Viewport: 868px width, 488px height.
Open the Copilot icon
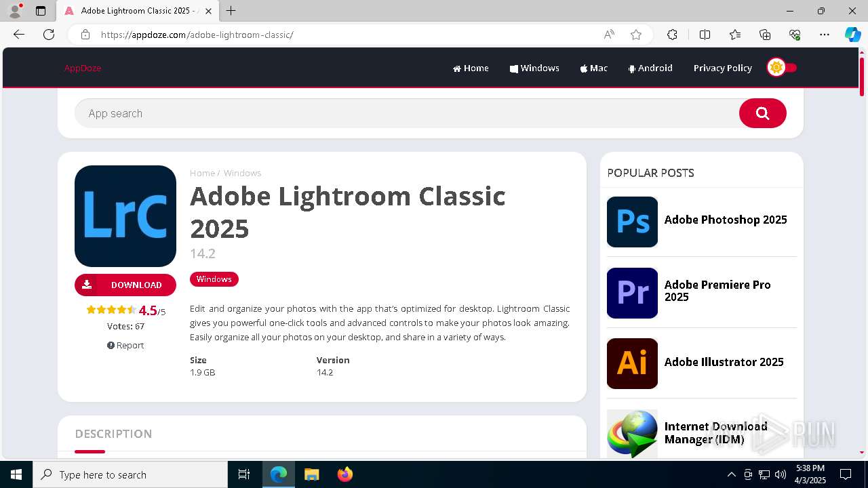852,35
